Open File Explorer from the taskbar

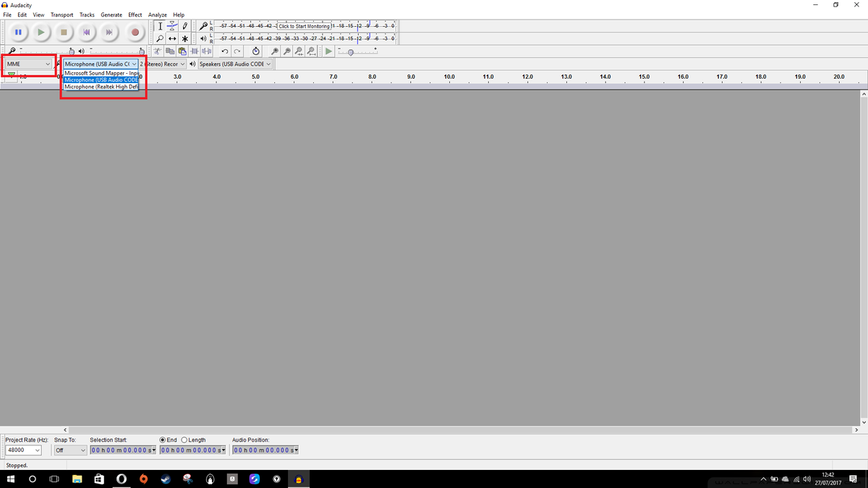coord(77,479)
